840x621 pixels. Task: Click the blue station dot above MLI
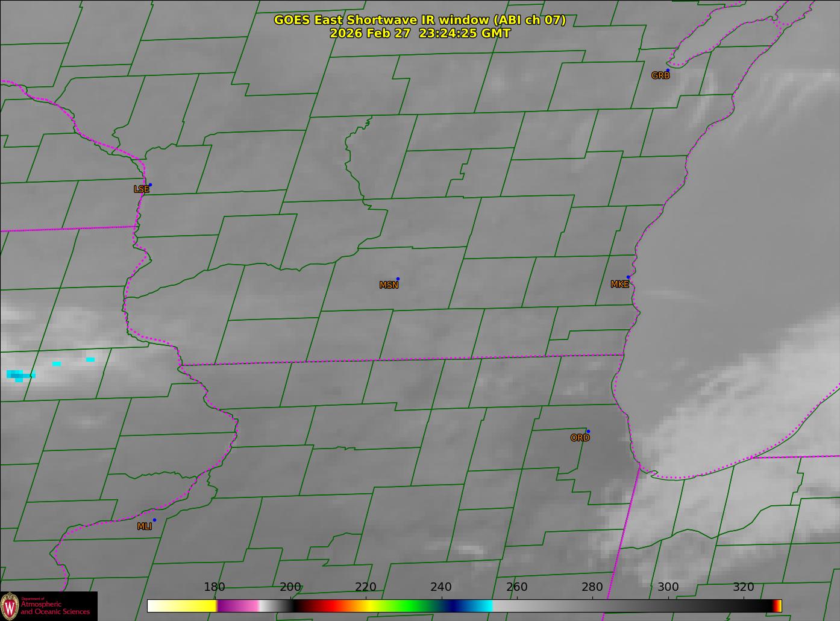[x=154, y=520]
